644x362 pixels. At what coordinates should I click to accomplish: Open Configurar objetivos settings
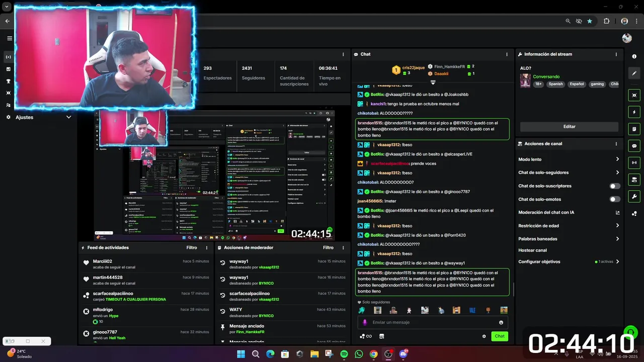click(569, 261)
